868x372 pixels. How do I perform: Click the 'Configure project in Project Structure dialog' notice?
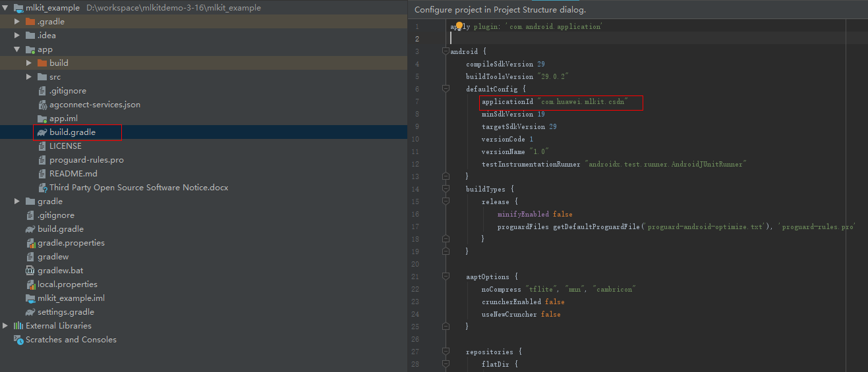click(x=500, y=10)
